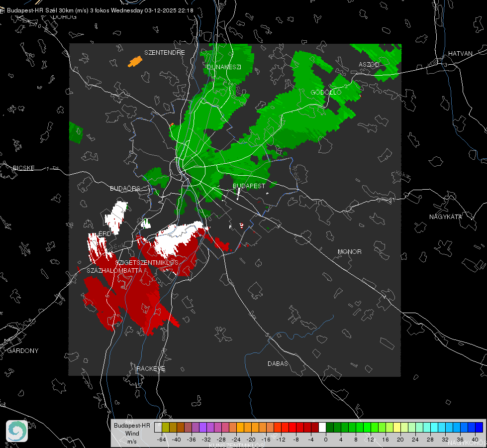Click the swirl weather-service logo icon
Screen dimensions: 487x448
[17, 431]
